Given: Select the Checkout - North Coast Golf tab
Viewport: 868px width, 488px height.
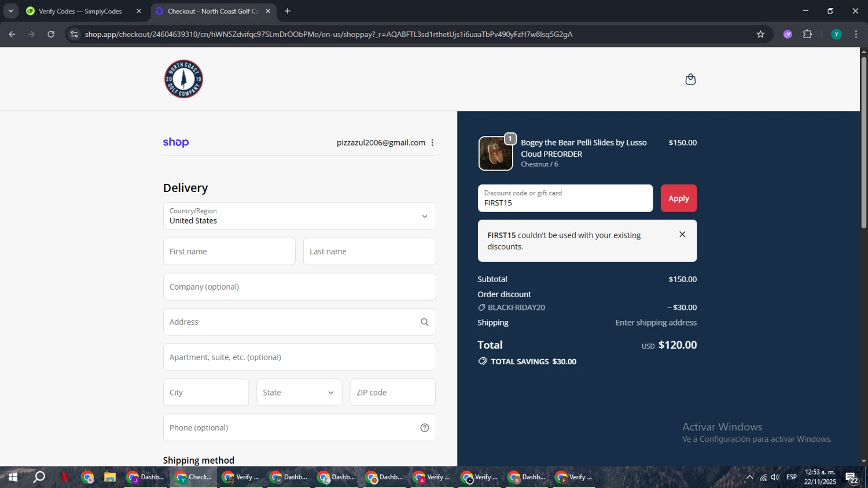Looking at the screenshot, I should tap(212, 11).
